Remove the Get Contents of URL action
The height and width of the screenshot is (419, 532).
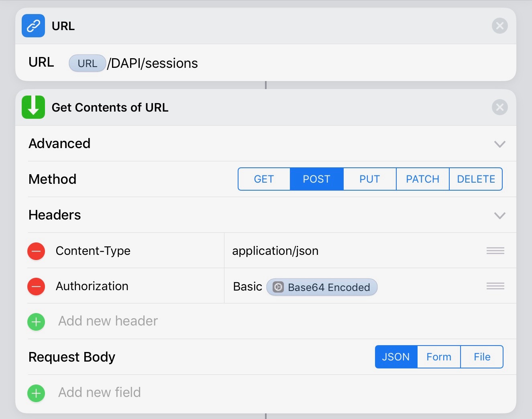[499, 107]
